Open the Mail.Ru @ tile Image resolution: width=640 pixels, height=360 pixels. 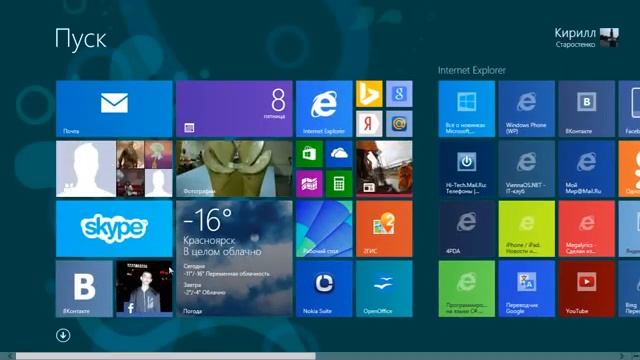[399, 124]
